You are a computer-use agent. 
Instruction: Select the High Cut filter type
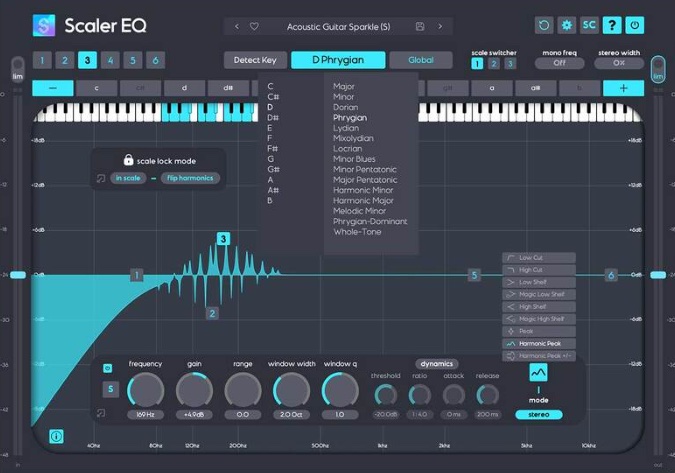tap(539, 270)
